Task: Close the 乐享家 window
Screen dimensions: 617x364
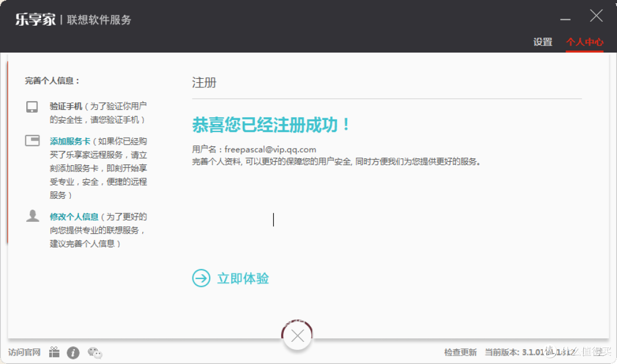Action: tap(596, 16)
